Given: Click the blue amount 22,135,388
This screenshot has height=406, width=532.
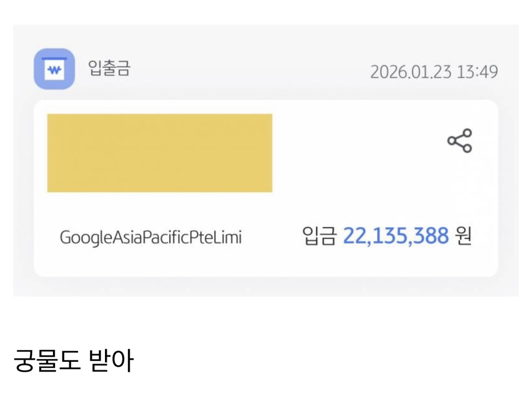Looking at the screenshot, I should coord(396,237).
